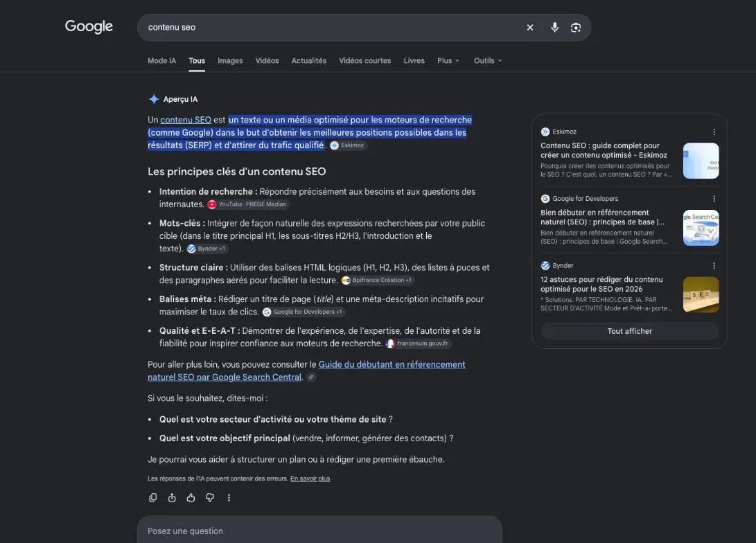756x543 pixels.
Task: Open Vidéos courtes tab
Action: point(365,61)
